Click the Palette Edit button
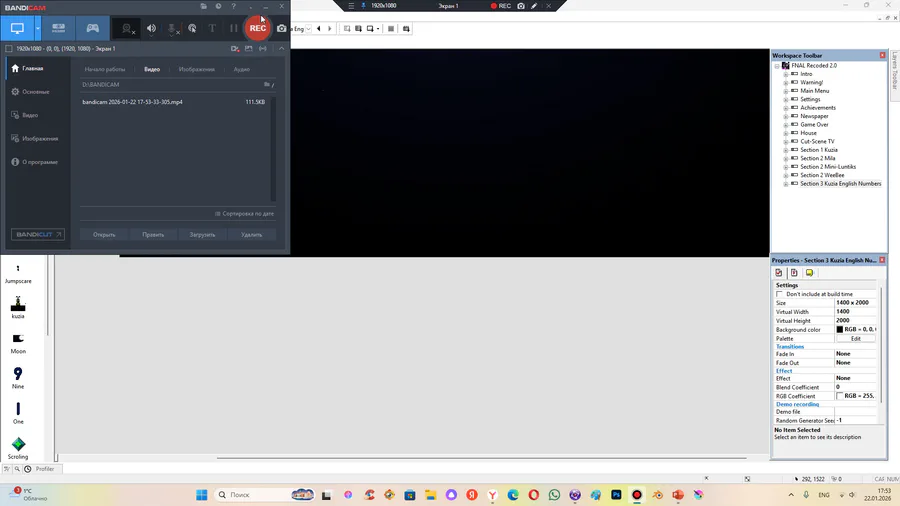This screenshot has height=506, width=900. (x=856, y=338)
